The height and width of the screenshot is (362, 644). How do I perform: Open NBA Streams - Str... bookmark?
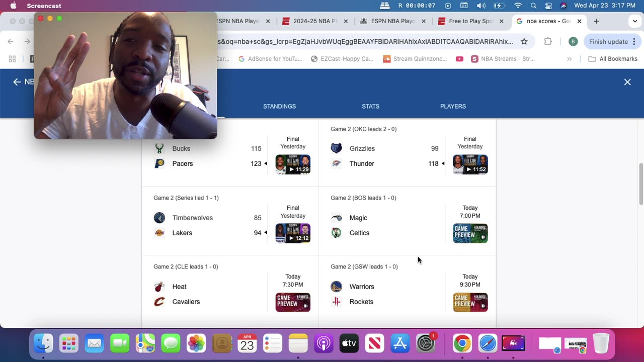(x=503, y=59)
